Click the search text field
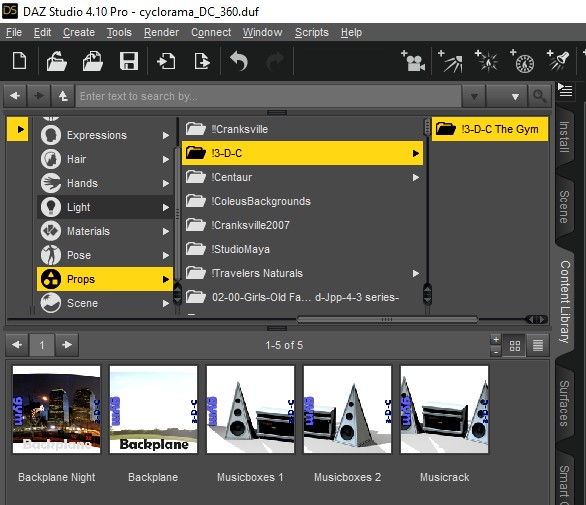The width and height of the screenshot is (586, 505). pos(268,96)
